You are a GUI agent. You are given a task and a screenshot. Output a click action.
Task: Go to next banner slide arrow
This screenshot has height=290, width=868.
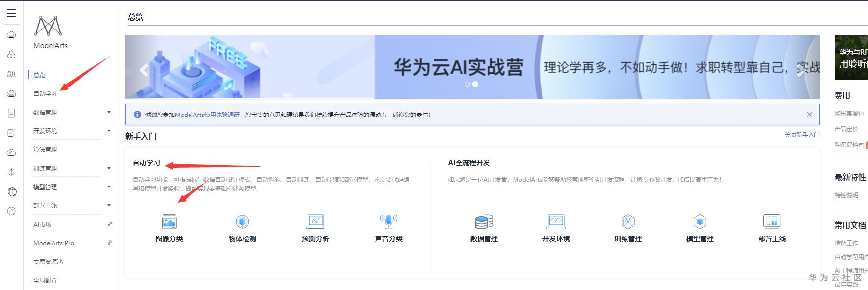click(801, 70)
